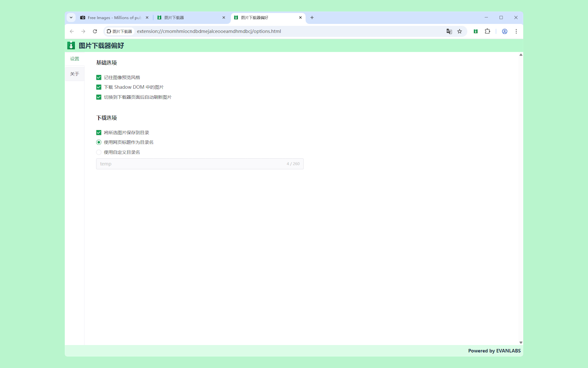
Task: Go back to the previous page
Action: pos(72,31)
